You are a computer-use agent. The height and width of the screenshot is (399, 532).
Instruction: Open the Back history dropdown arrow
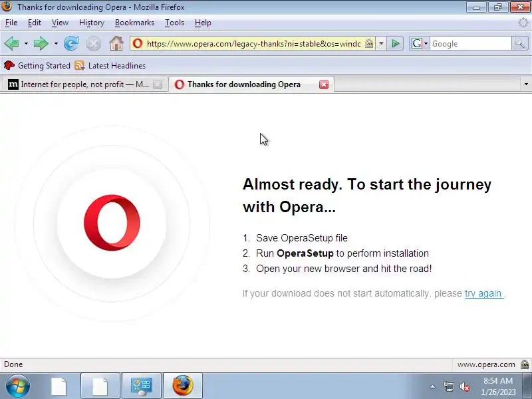click(x=26, y=44)
